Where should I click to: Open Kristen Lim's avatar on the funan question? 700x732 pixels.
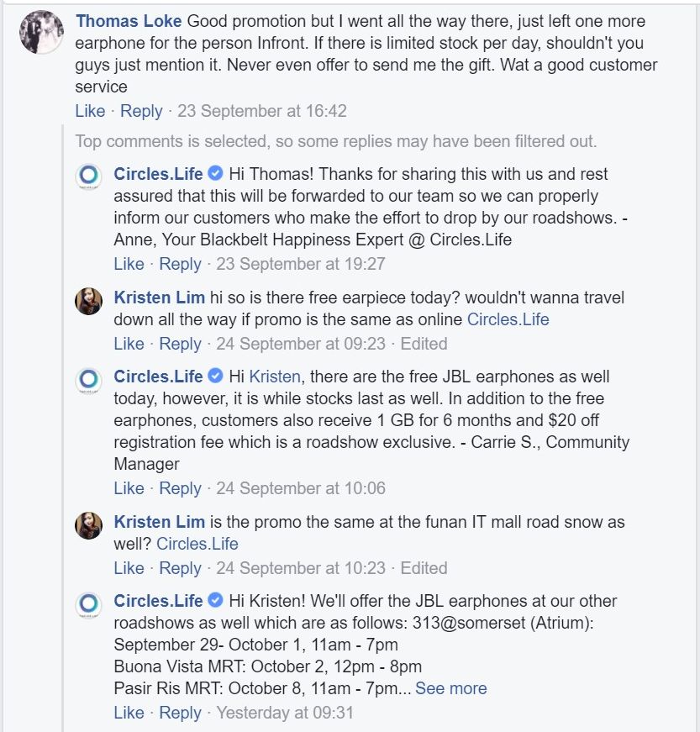coord(89,525)
